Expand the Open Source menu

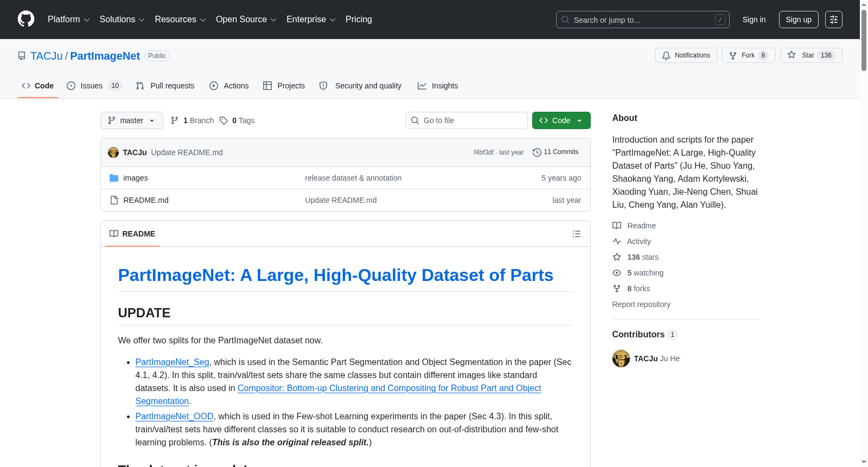(246, 20)
